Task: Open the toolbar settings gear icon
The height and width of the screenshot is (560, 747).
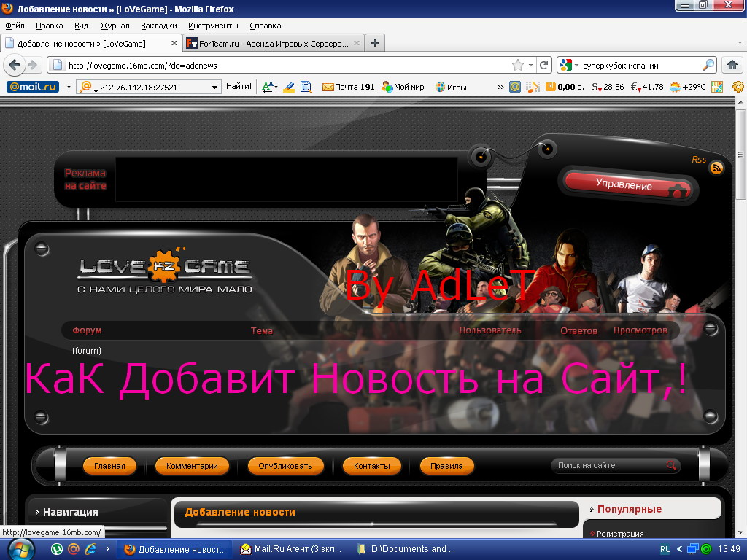Action: pos(738,87)
